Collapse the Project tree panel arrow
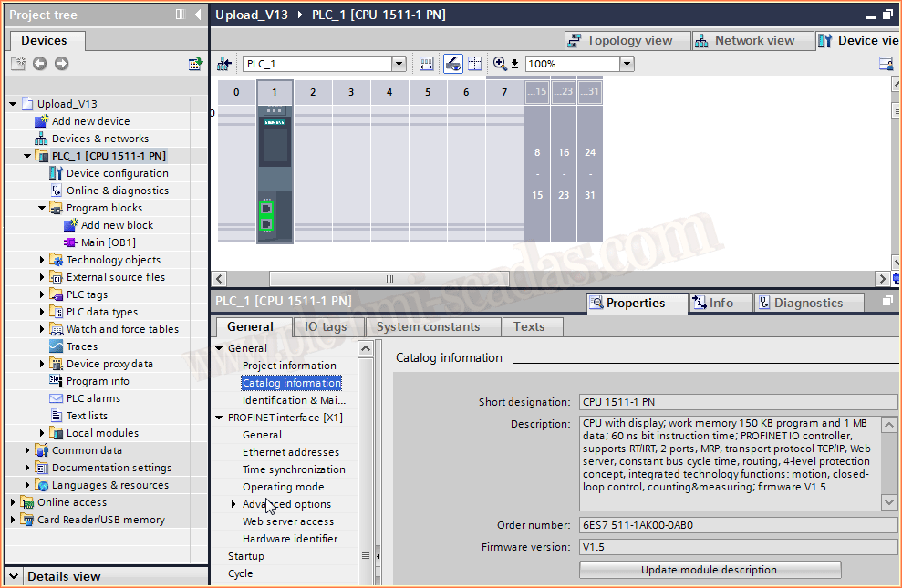 click(198, 15)
